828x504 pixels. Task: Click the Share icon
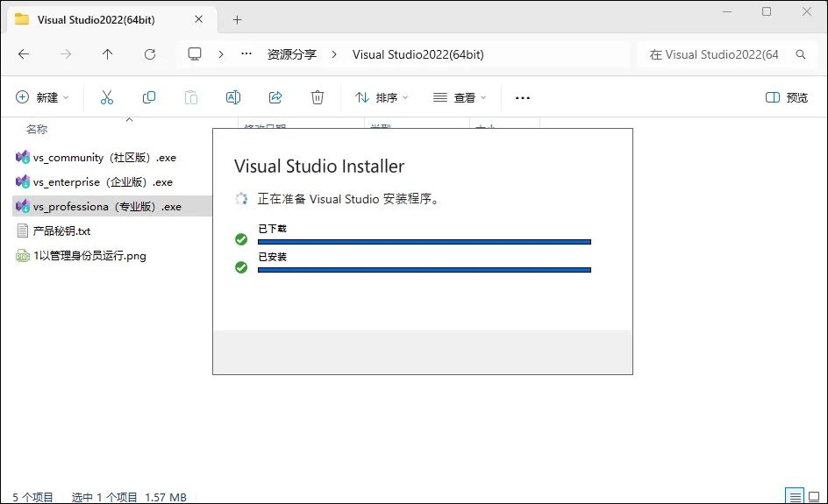275,97
